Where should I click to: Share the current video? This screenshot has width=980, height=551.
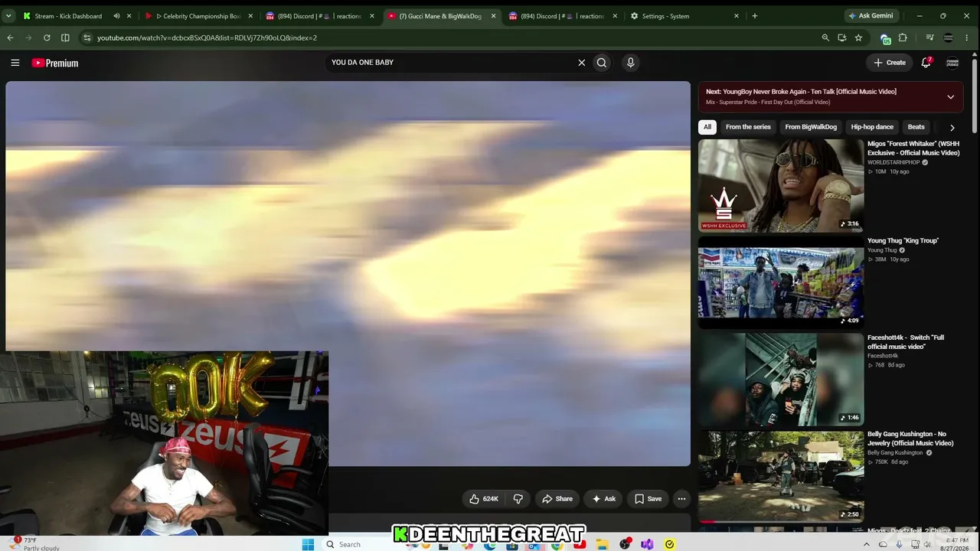tap(557, 499)
